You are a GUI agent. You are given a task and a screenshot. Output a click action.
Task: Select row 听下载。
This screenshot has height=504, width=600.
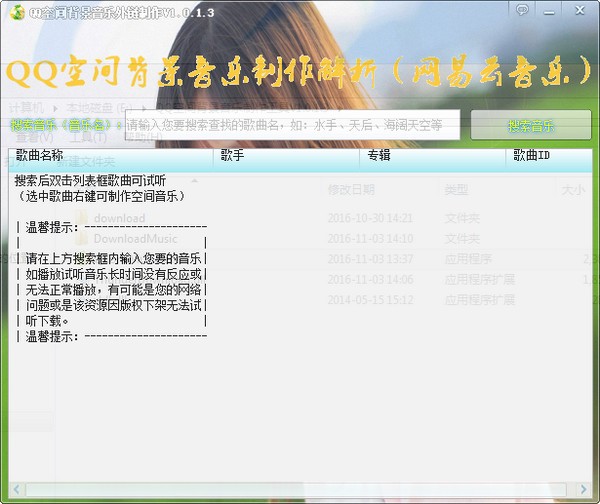point(112,321)
